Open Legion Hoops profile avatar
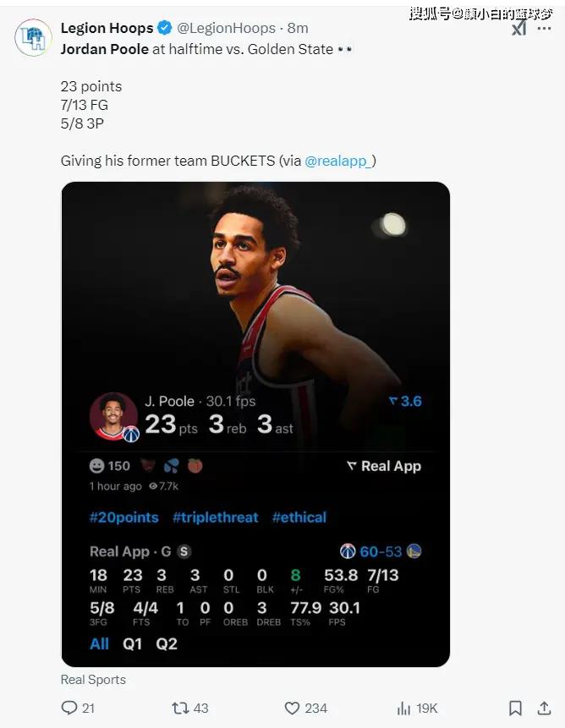This screenshot has height=728, width=565. tap(33, 37)
